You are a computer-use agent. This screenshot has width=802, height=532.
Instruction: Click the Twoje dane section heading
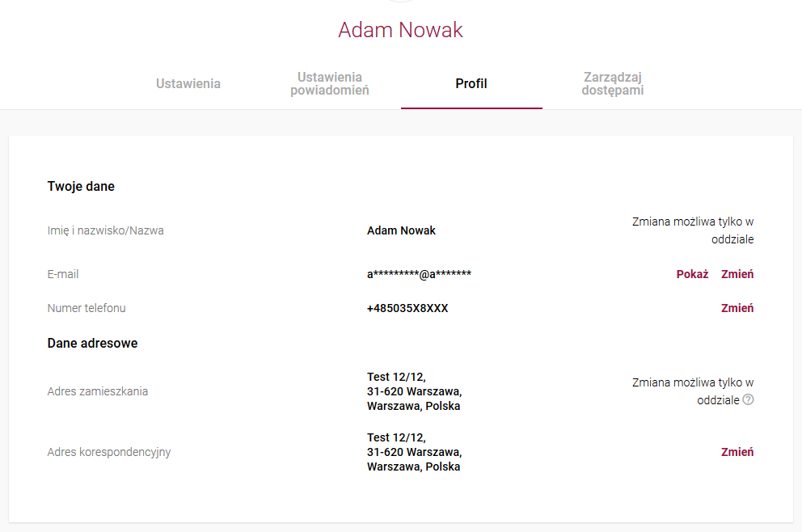tap(81, 186)
